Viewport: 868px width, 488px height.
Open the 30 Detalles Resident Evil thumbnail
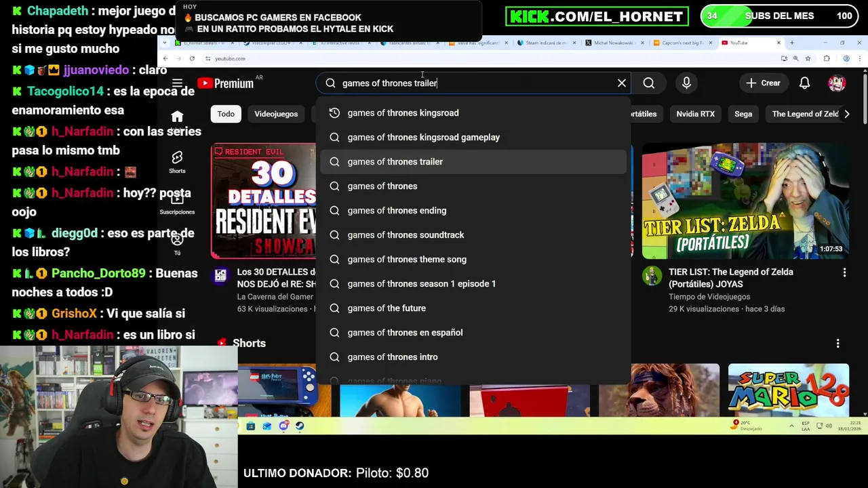pyautogui.click(x=263, y=201)
